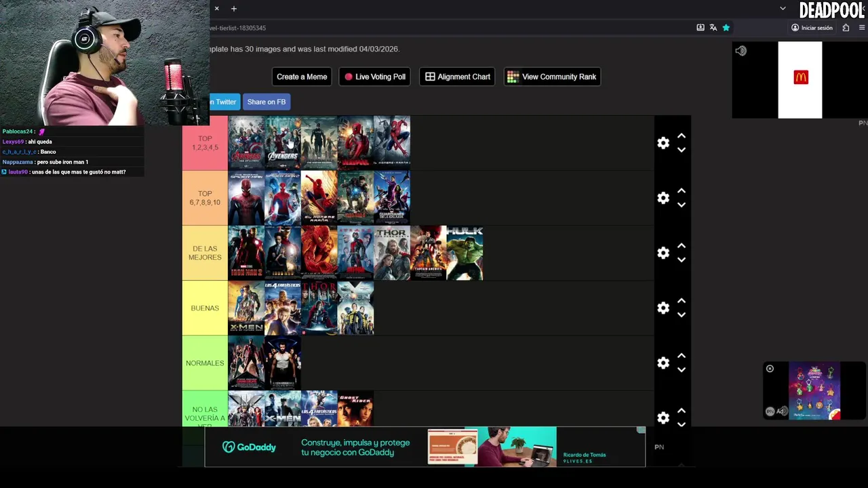Viewport: 868px width, 488px height.
Task: Open the browser extensions puzzle icon
Action: click(846, 28)
